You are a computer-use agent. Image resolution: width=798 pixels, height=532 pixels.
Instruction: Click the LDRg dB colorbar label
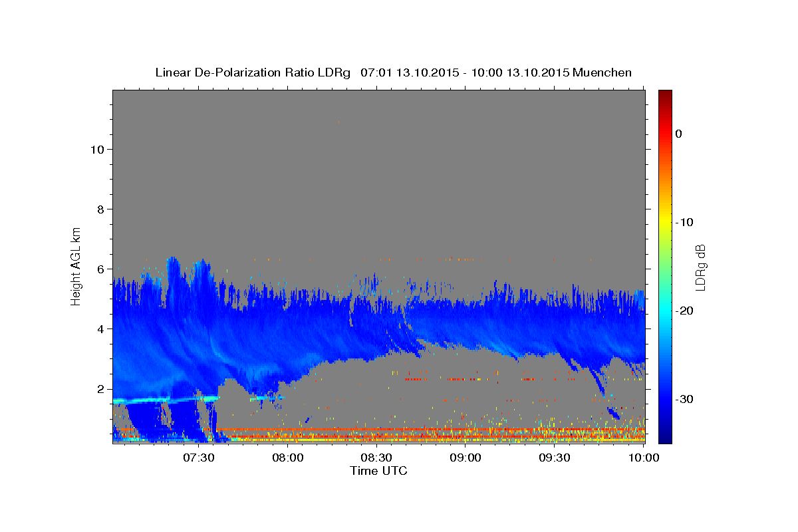coord(700,268)
